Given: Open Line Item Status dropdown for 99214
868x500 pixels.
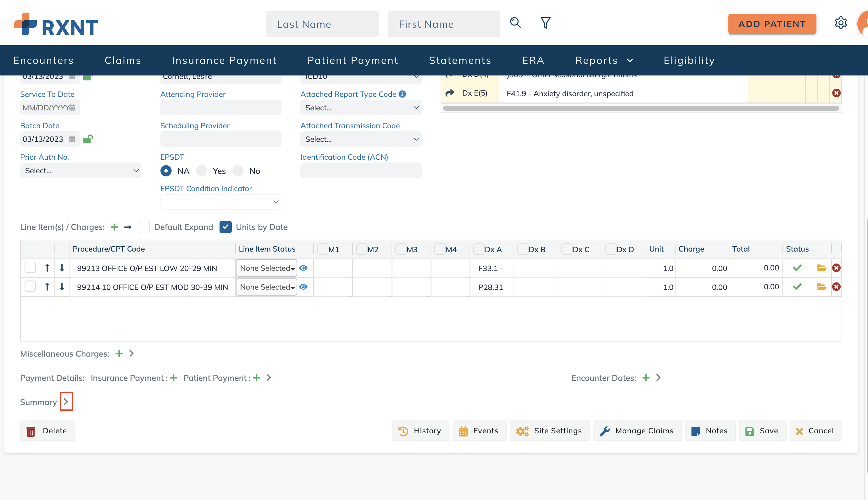Looking at the screenshot, I should (x=266, y=287).
